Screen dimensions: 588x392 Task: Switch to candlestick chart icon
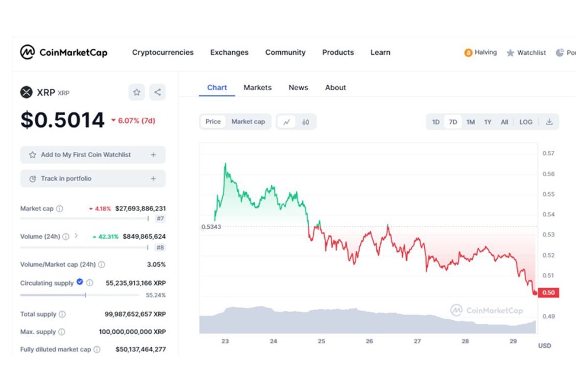tap(306, 122)
